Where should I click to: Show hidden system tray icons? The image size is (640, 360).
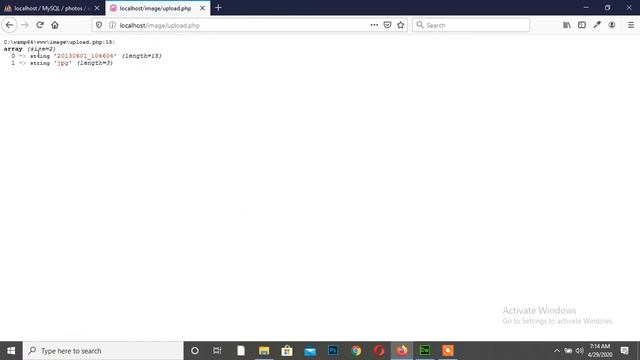(557, 351)
